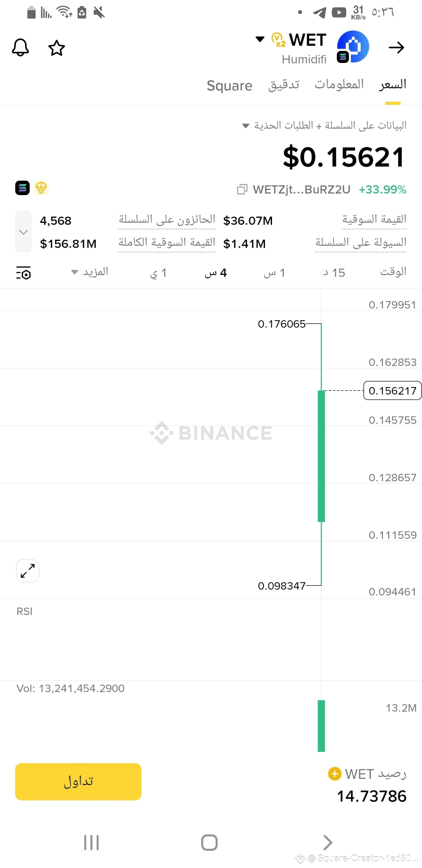Tap the plus icon beside WET balance
This screenshot has height=868, width=422.
click(334, 774)
